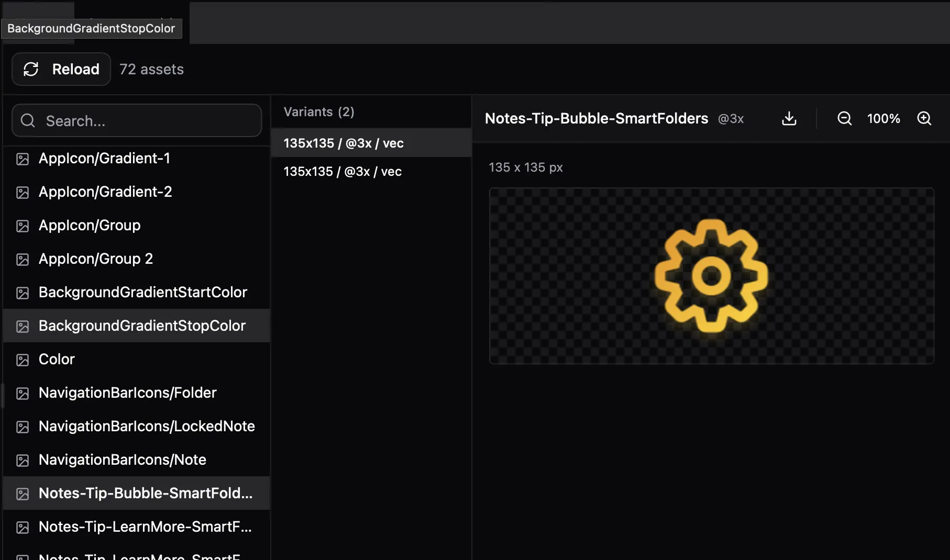Click the image icon beside NavigationBarIcons/Note
The height and width of the screenshot is (560, 950).
pyautogui.click(x=23, y=461)
